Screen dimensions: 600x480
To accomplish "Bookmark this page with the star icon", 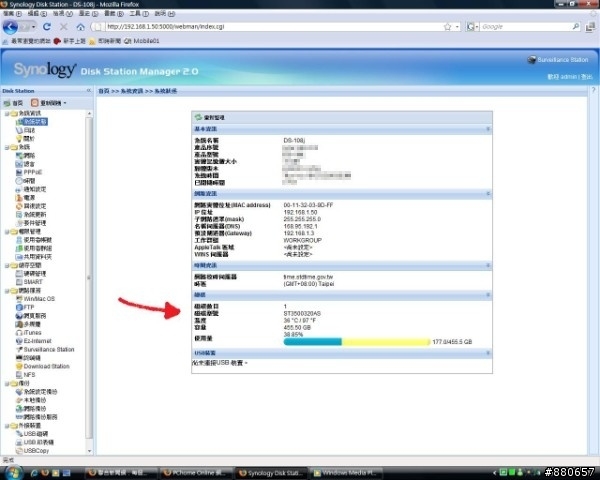I will tap(447, 27).
